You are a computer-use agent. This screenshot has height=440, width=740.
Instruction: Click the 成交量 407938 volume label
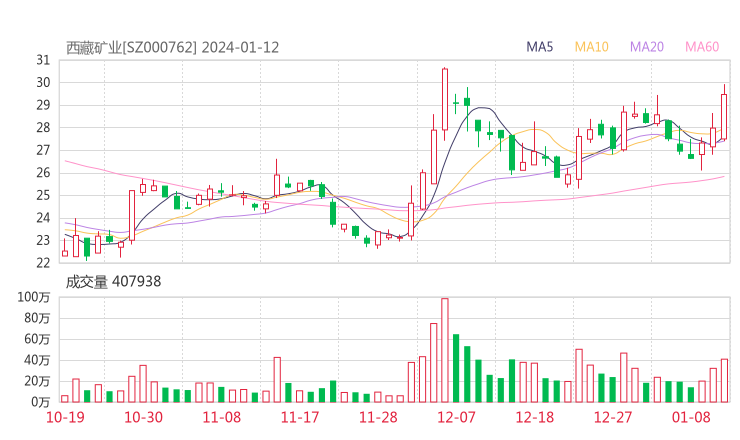pyautogui.click(x=113, y=282)
